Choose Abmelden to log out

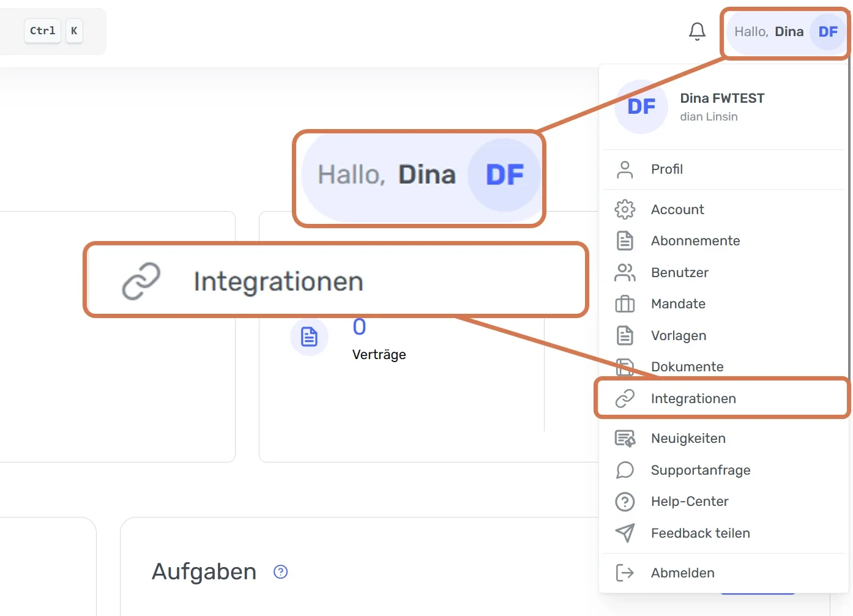pyautogui.click(x=723, y=573)
